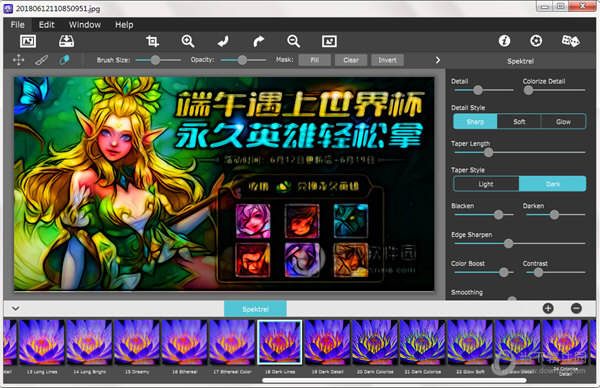Expand the toolbar right arrow
The height and width of the screenshot is (388, 600).
pos(438,60)
